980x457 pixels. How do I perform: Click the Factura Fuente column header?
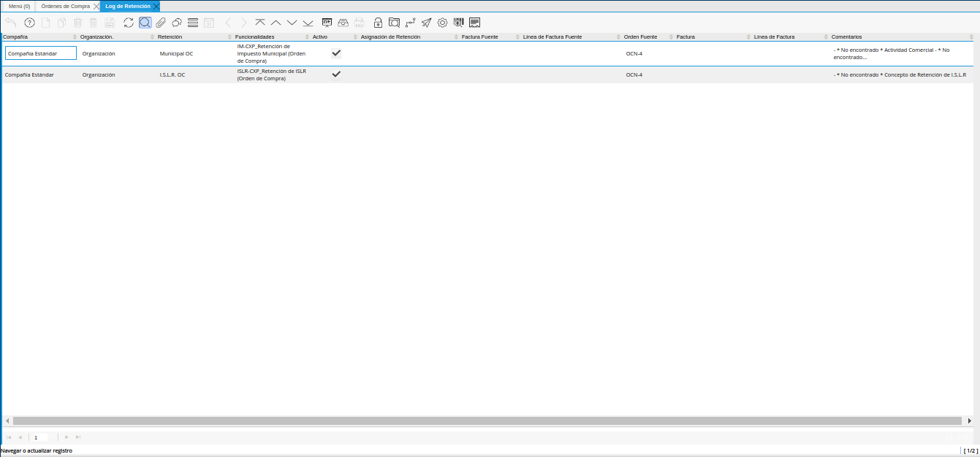pos(479,37)
